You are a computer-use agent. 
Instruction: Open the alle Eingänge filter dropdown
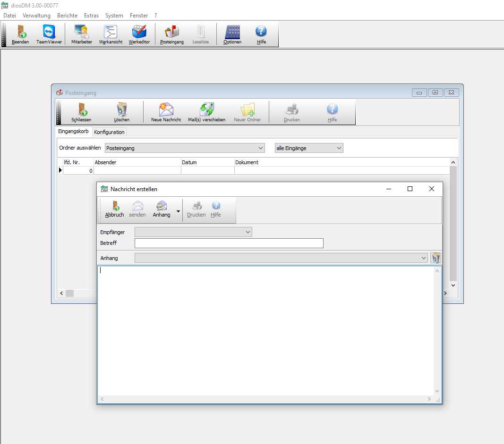(309, 148)
